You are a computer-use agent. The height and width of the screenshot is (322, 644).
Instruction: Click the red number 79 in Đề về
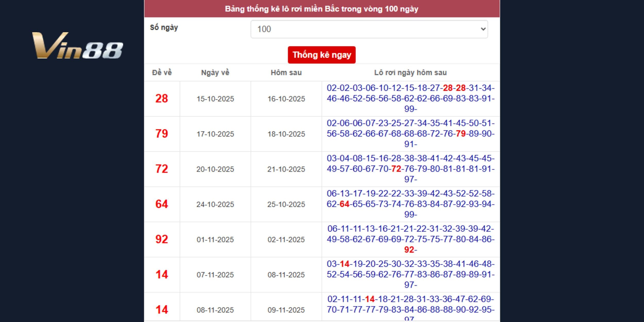[162, 134]
